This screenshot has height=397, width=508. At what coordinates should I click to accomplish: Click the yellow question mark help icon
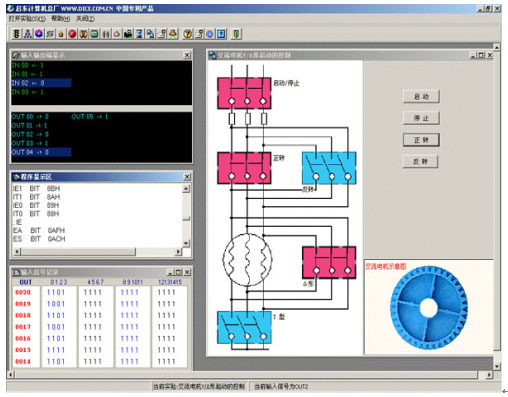point(188,34)
